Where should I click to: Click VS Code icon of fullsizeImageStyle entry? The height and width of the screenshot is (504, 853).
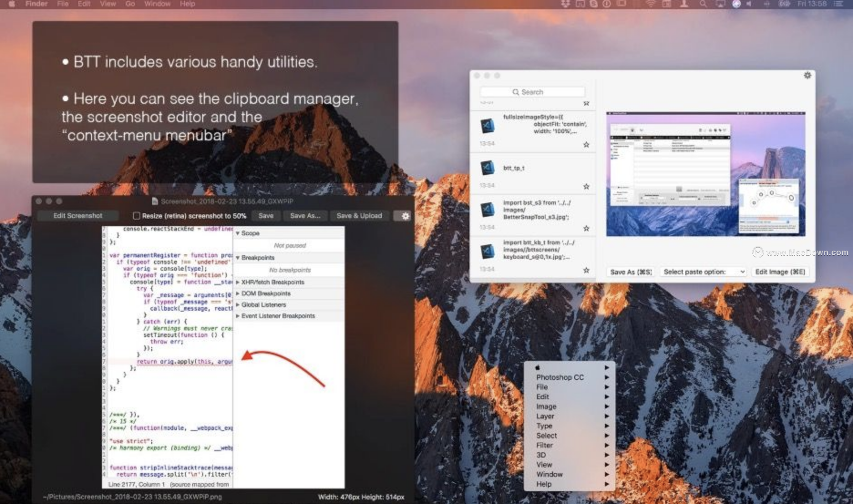point(488,126)
